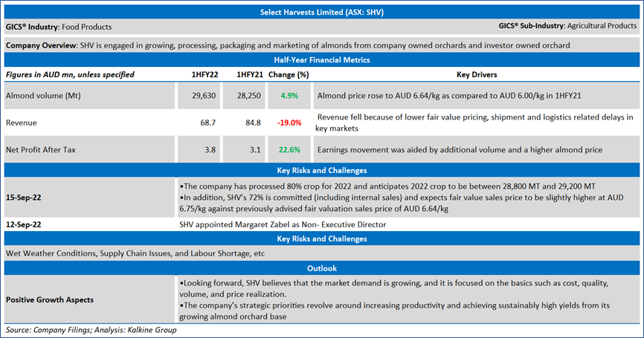Click the 'Looking forward, SHV believes' bullet

point(394,288)
